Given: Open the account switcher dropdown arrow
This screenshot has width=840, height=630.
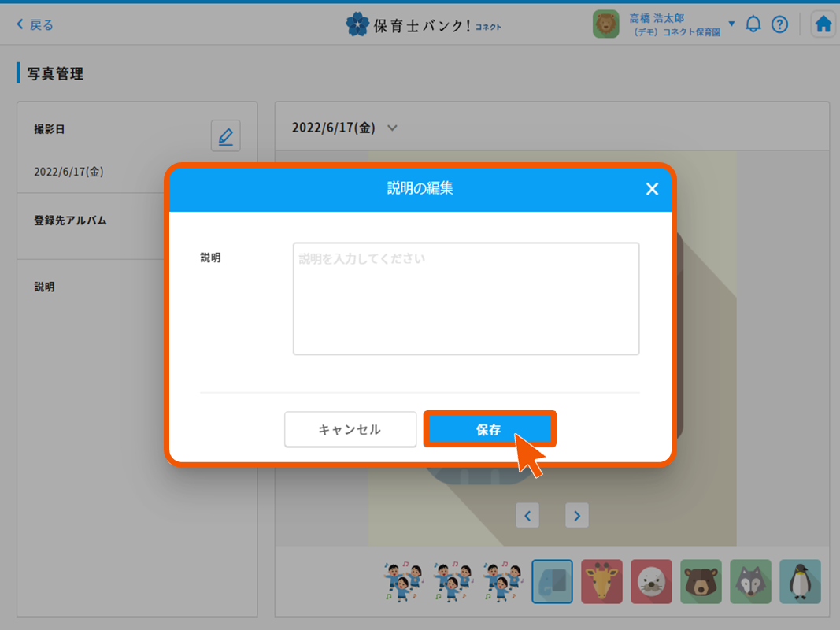Looking at the screenshot, I should pos(732,24).
